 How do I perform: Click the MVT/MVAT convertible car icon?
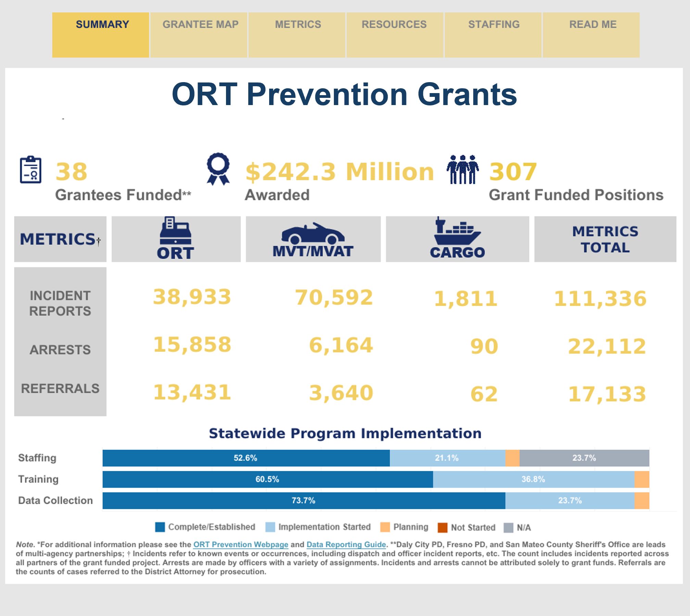click(313, 233)
